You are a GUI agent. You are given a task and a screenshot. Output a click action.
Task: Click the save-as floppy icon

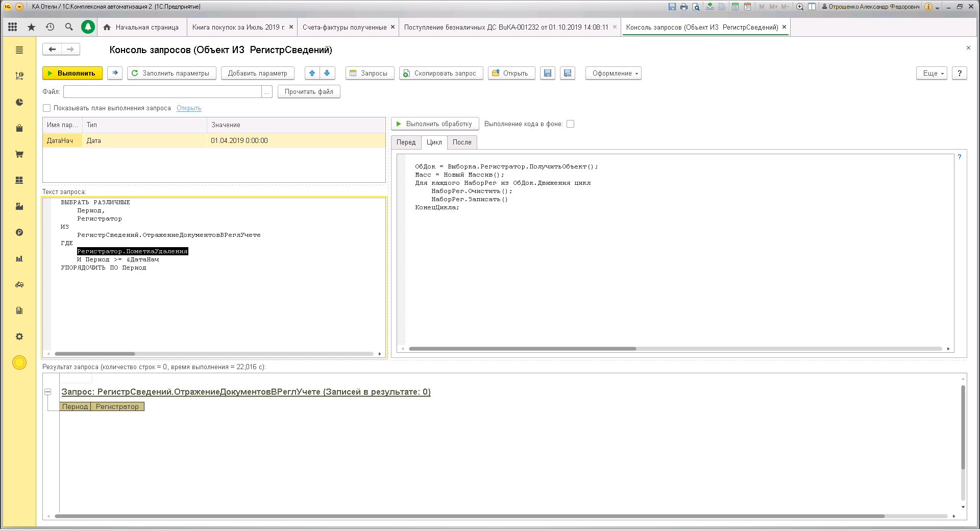click(x=568, y=73)
